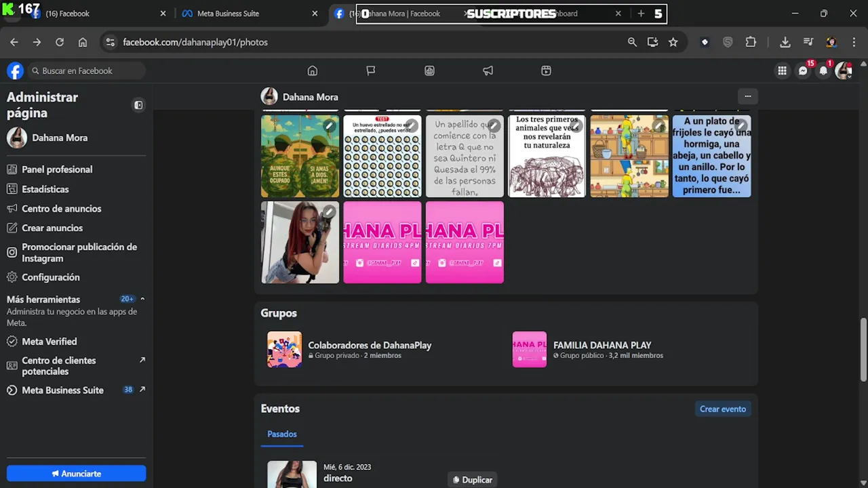Edit the red-haired woman photo pencil

pyautogui.click(x=329, y=211)
